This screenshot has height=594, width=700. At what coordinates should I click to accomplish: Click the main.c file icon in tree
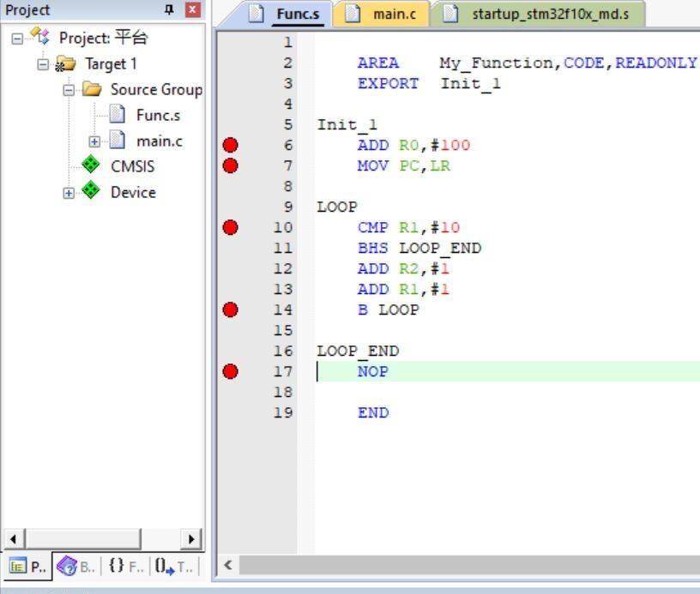tap(118, 140)
